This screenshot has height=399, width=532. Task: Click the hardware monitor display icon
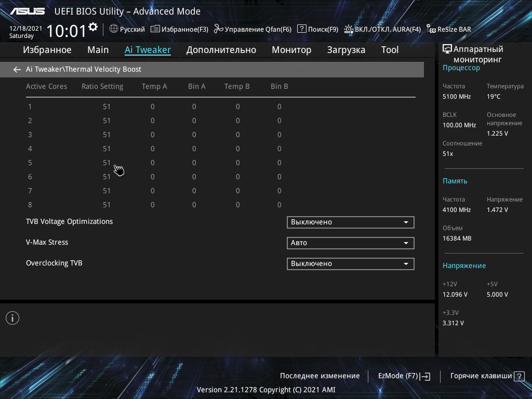[x=447, y=49]
